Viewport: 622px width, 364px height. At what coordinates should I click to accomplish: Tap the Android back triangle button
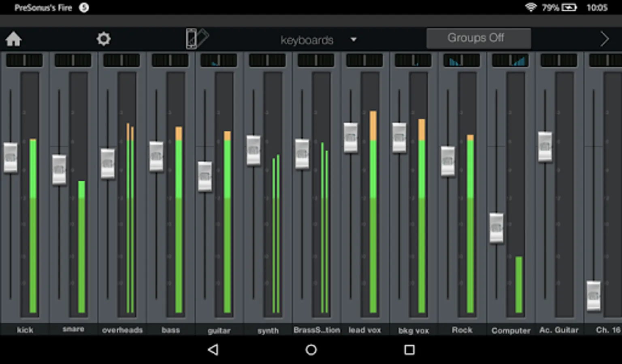[x=213, y=349]
